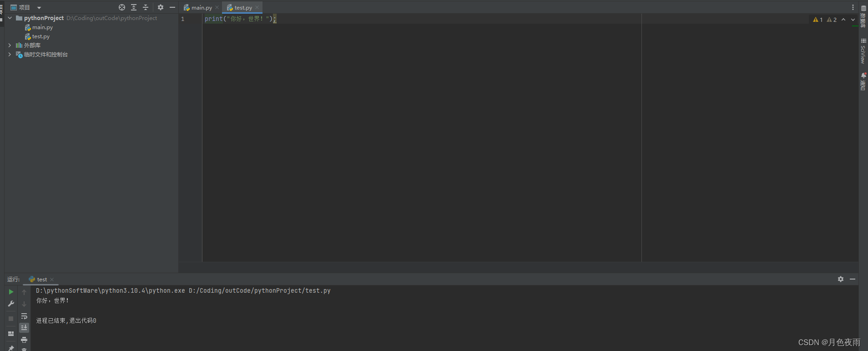Image resolution: width=868 pixels, height=351 pixels.
Task: Collapse all items in project tree
Action: pyautogui.click(x=146, y=7)
